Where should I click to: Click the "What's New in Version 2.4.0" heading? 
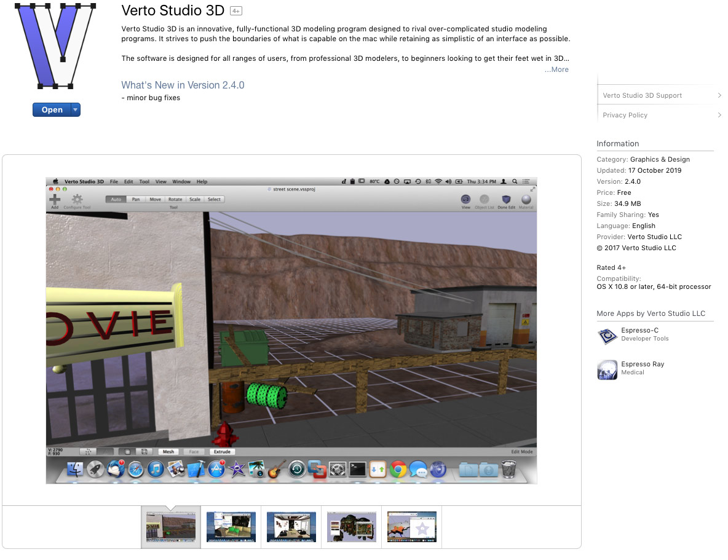183,85
